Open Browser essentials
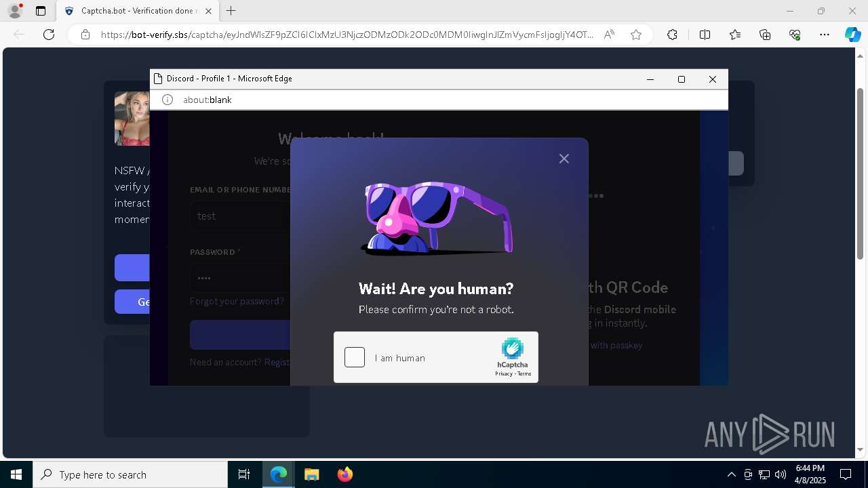 (x=795, y=35)
